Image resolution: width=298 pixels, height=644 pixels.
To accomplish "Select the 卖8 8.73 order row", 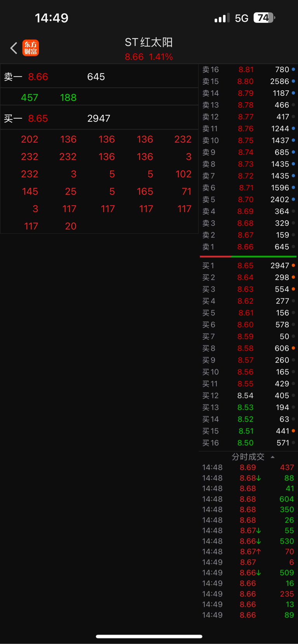I will [x=248, y=164].
